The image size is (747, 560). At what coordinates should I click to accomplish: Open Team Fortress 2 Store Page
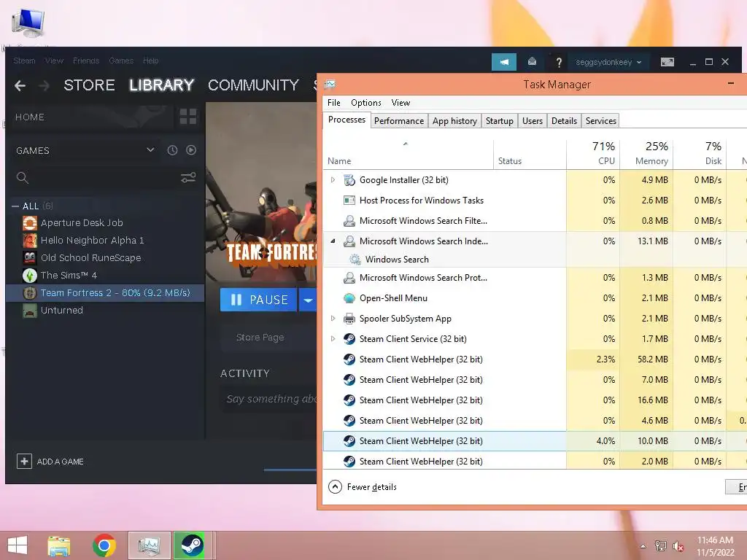[x=260, y=337]
